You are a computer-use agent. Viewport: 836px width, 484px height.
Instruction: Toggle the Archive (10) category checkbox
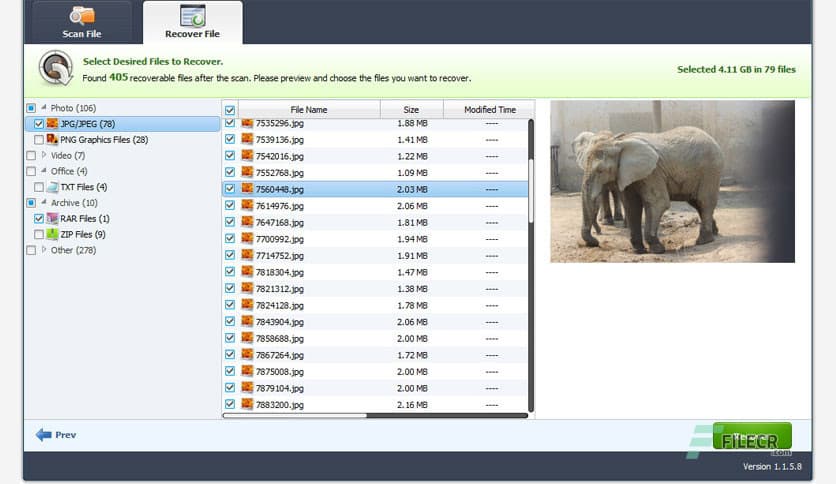(x=31, y=203)
